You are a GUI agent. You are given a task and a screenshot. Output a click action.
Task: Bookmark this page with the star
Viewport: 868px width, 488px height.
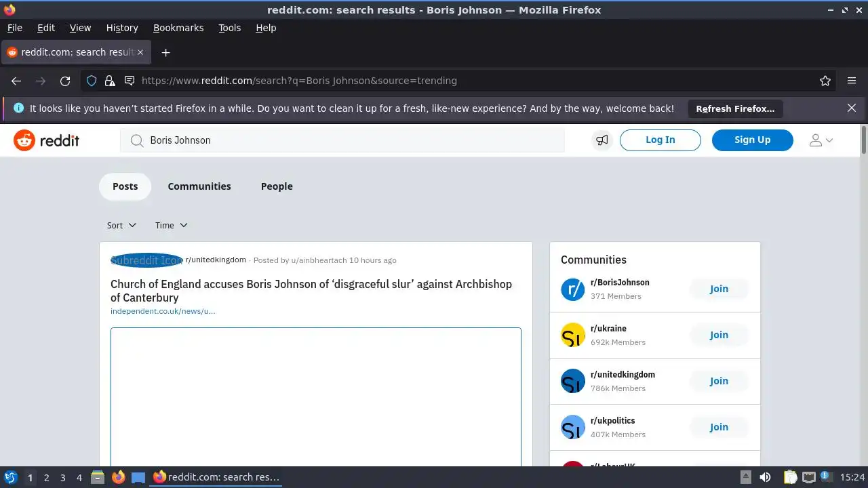[825, 81]
